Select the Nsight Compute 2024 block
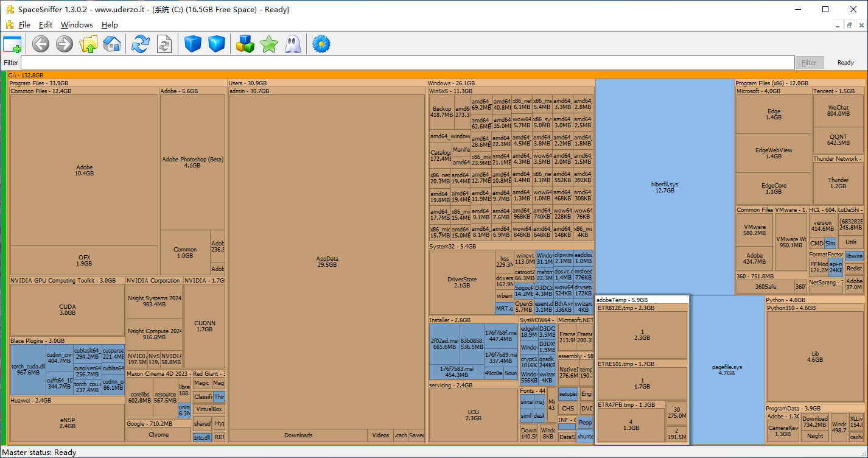This screenshot has height=458, width=868. click(x=155, y=334)
